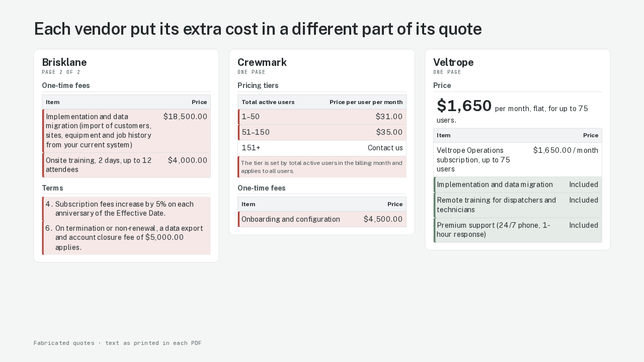This screenshot has width=644, height=362.
Task: Click the Price per user per month header
Action: point(366,102)
